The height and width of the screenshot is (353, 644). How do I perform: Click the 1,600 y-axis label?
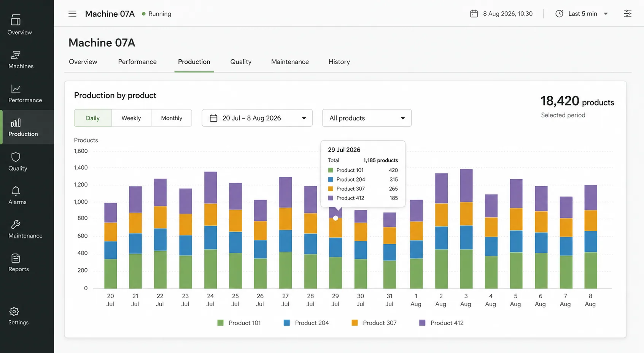(x=81, y=151)
